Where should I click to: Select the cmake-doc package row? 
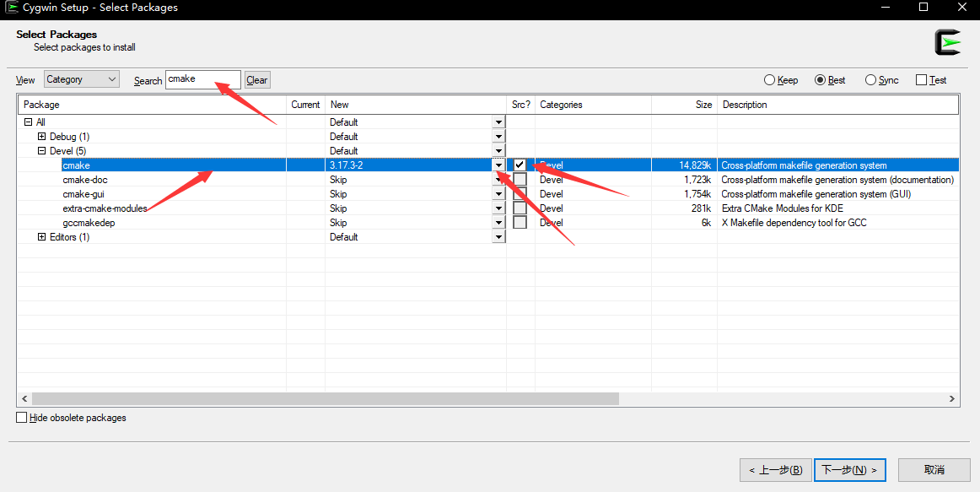(488, 180)
